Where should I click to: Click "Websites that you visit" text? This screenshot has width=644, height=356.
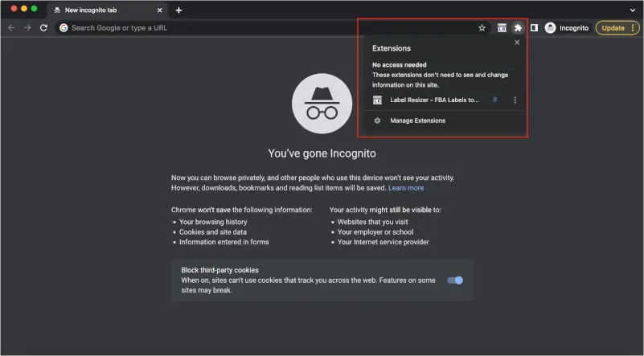pyautogui.click(x=372, y=222)
